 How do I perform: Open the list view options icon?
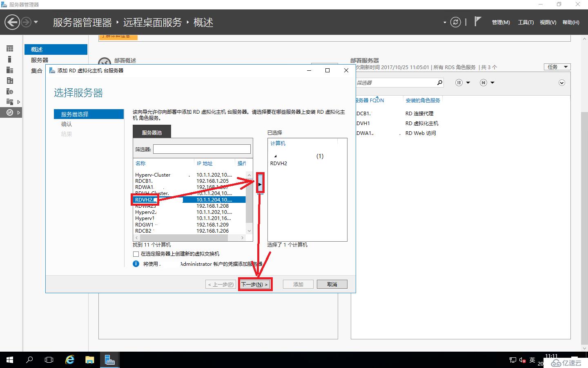[x=459, y=83]
